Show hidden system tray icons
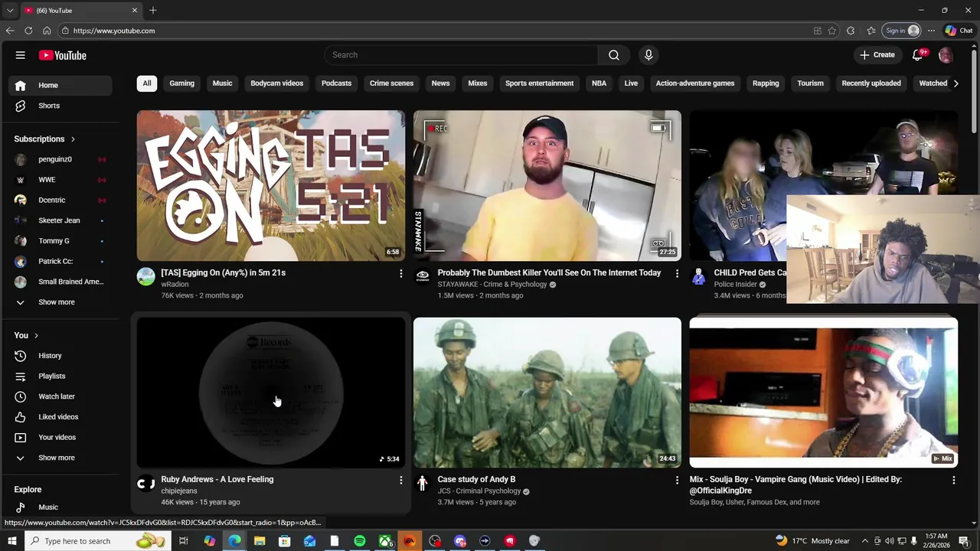Screen dimensions: 980x551 pos(865,541)
